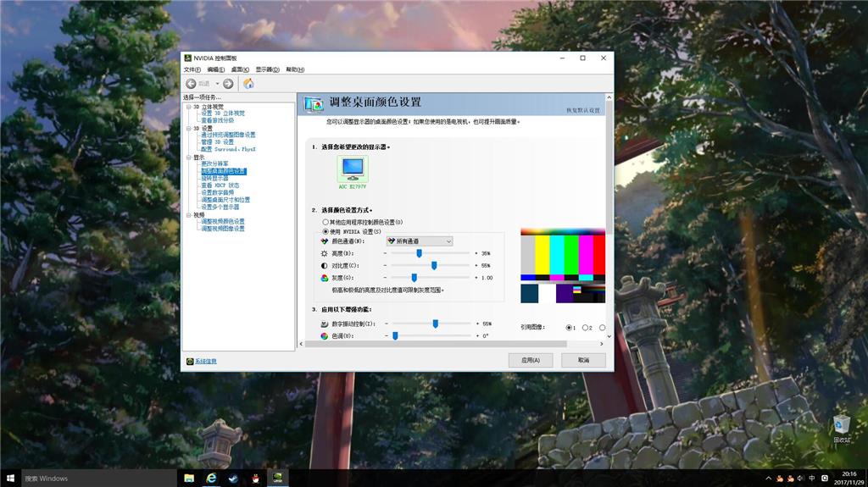Click the 对比度 contrast slider handle
868x487 pixels.
[434, 266]
